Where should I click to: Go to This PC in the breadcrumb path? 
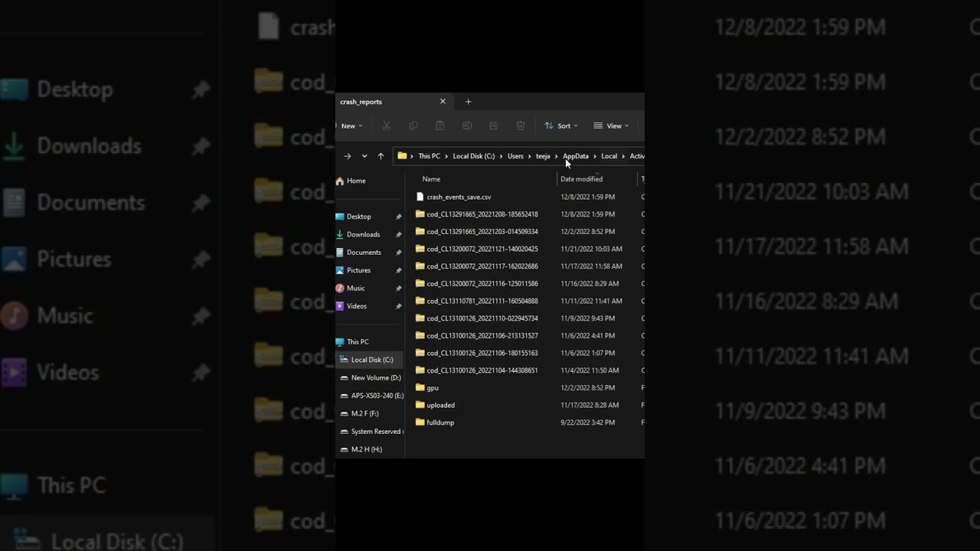429,156
